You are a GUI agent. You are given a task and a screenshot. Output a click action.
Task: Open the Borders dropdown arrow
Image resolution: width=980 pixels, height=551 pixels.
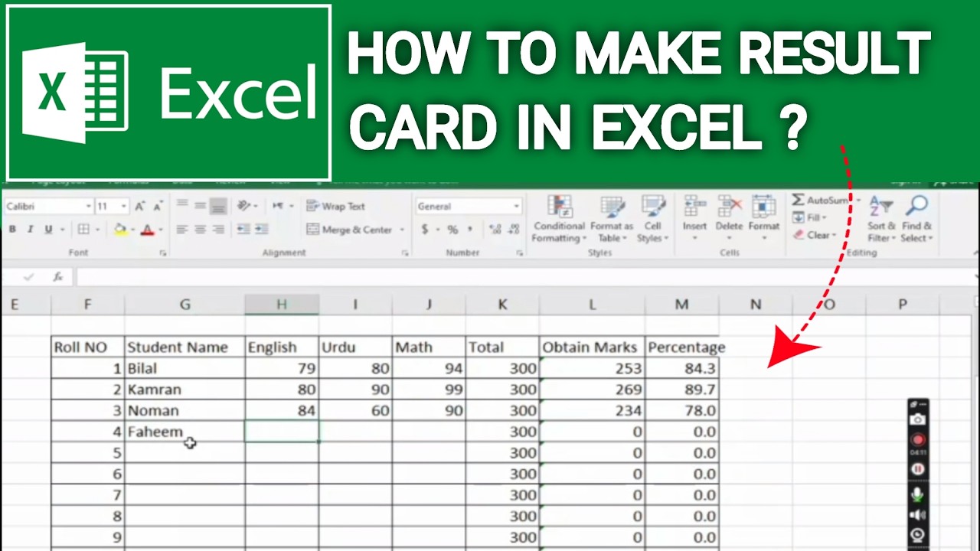click(97, 230)
